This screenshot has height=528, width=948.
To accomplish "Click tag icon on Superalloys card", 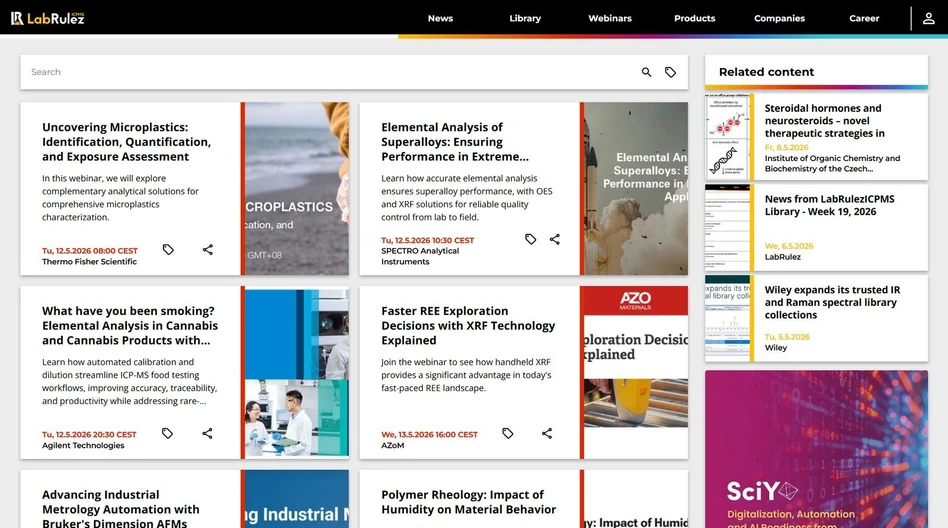I will coord(530,240).
